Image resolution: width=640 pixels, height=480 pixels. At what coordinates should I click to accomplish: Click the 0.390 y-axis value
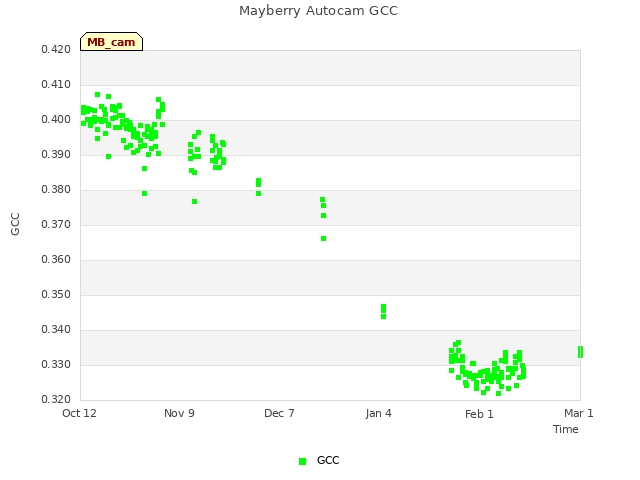[x=56, y=155]
